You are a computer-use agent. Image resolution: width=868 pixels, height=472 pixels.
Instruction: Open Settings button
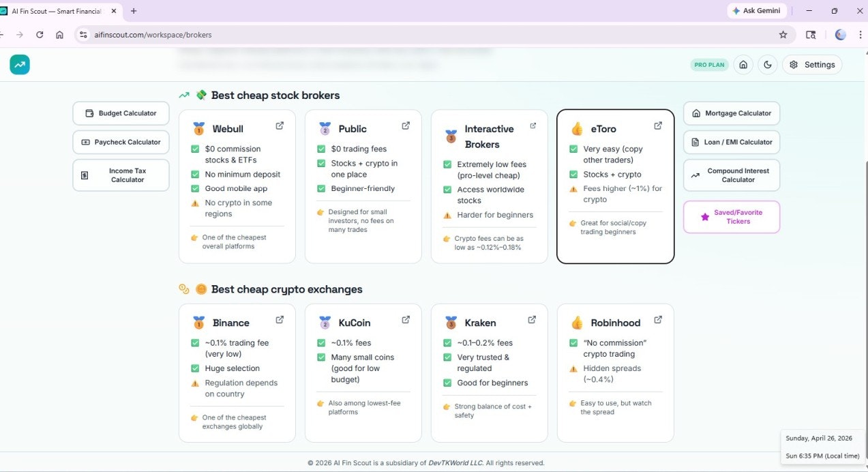pos(812,65)
